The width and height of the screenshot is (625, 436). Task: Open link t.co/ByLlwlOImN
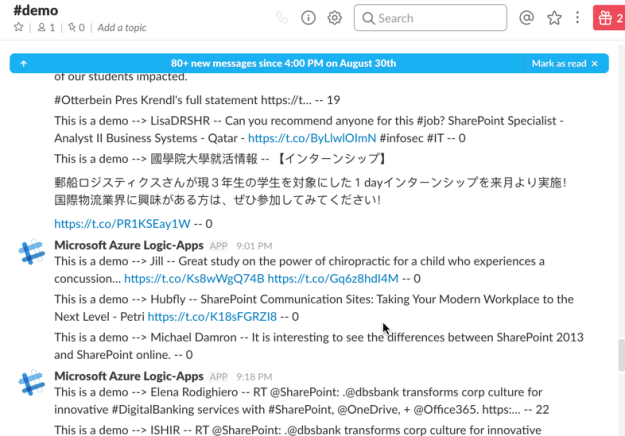point(312,138)
